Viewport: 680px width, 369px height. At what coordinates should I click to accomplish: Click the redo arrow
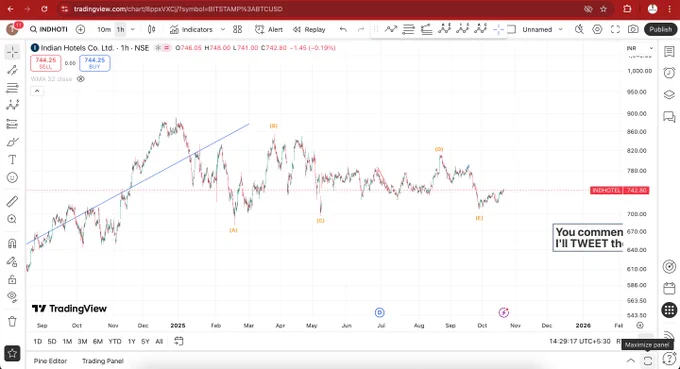(x=361, y=29)
